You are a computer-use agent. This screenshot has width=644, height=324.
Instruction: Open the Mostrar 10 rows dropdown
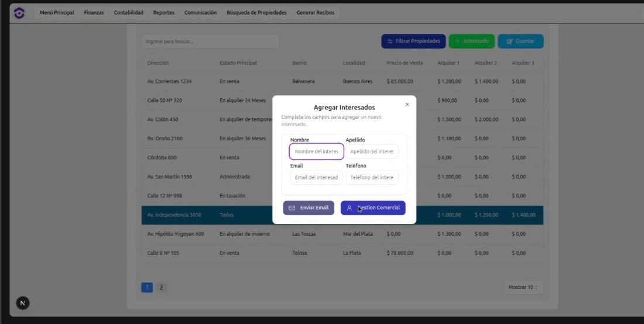(523, 287)
